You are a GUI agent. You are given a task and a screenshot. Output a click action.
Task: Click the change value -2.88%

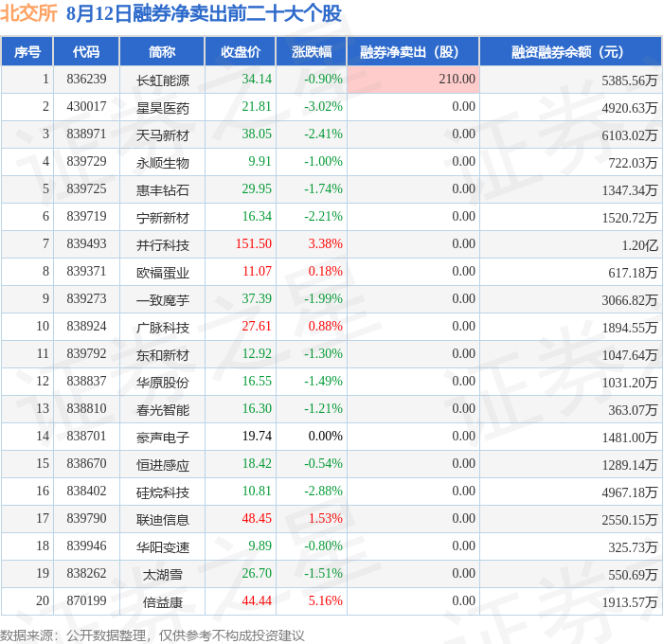[323, 492]
